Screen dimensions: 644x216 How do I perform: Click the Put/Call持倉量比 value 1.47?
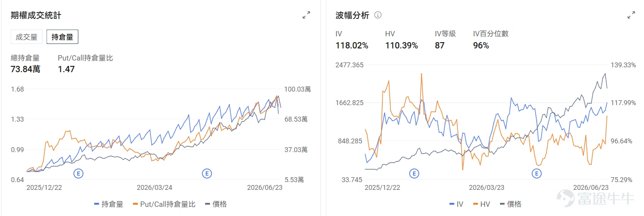coord(66,69)
